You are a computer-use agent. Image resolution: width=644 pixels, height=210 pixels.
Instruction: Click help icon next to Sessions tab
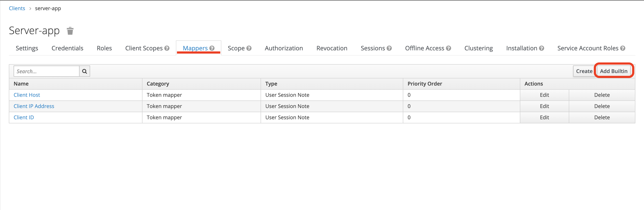coord(389,48)
